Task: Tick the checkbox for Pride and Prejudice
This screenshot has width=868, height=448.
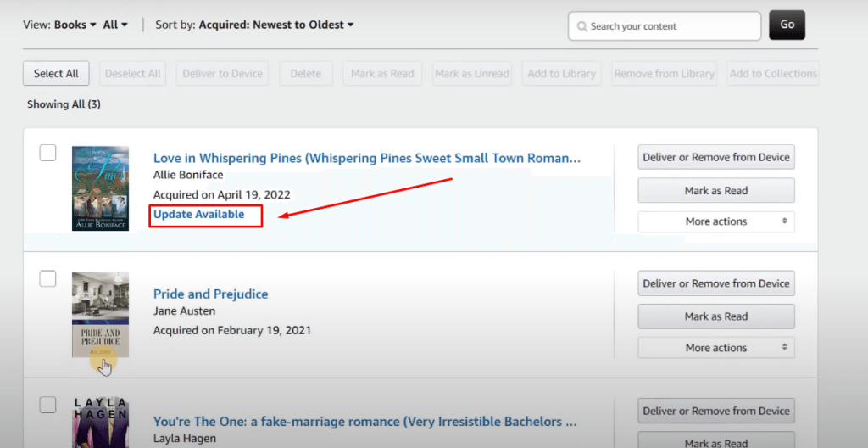Action: tap(47, 278)
